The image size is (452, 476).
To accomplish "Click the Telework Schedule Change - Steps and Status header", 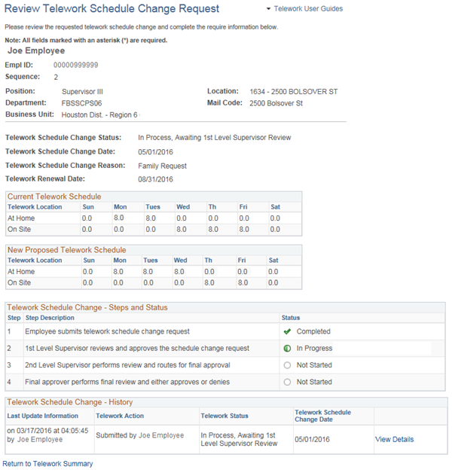I will [x=87, y=307].
